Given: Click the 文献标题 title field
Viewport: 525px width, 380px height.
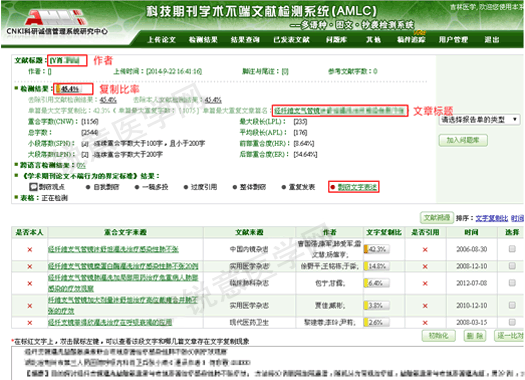Looking at the screenshot, I should coord(67,60).
